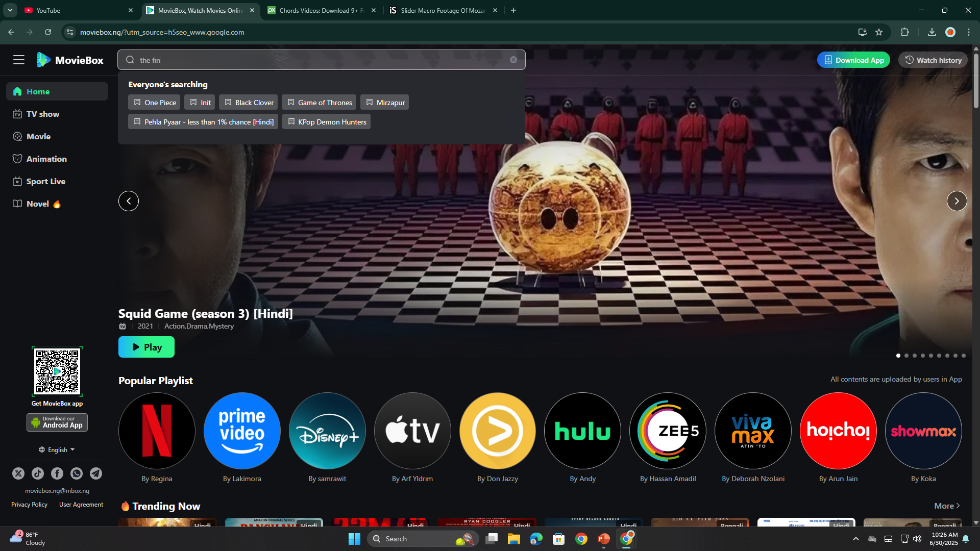Open Hulu playlist by Andy

click(x=583, y=431)
